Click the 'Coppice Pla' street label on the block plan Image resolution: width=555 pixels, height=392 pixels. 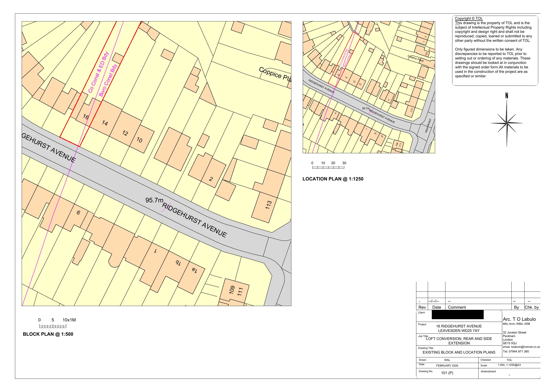(x=275, y=75)
